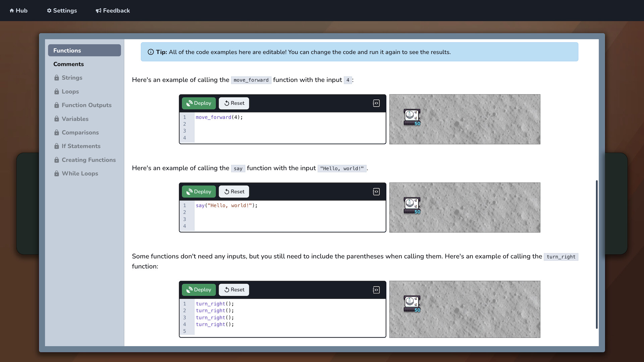The height and width of the screenshot is (362, 644).
Task: Click the Hub home icon
Action: click(12, 10)
